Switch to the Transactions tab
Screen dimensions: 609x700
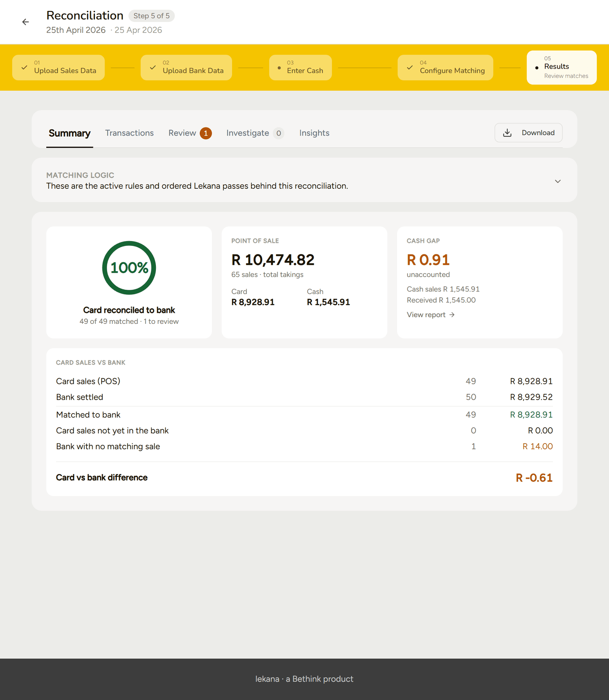click(x=130, y=133)
